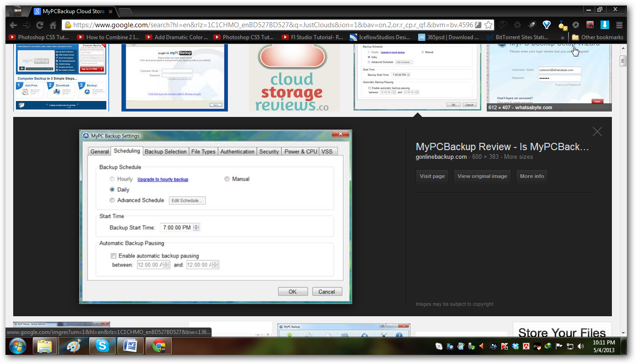This screenshot has width=636, height=364.
Task: Select the Daily radio button
Action: 112,190
